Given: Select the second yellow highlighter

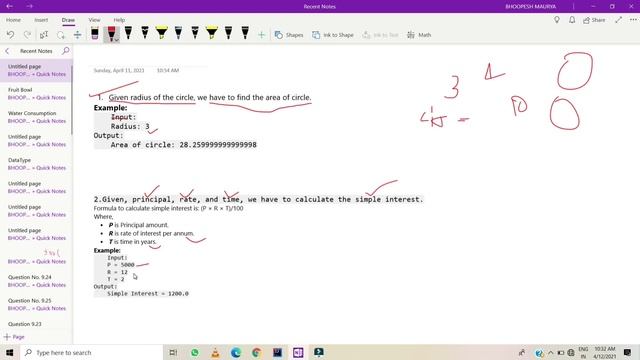Looking at the screenshot, I should pos(212,33).
